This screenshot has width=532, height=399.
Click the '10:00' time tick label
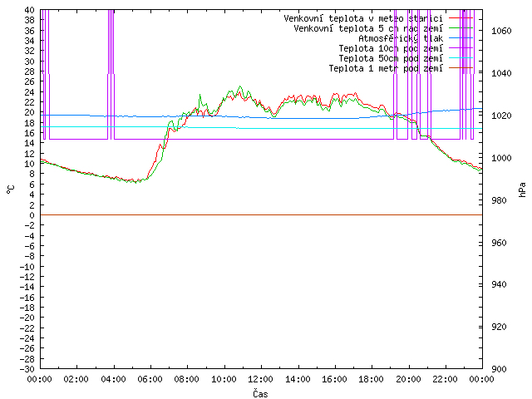(224, 379)
